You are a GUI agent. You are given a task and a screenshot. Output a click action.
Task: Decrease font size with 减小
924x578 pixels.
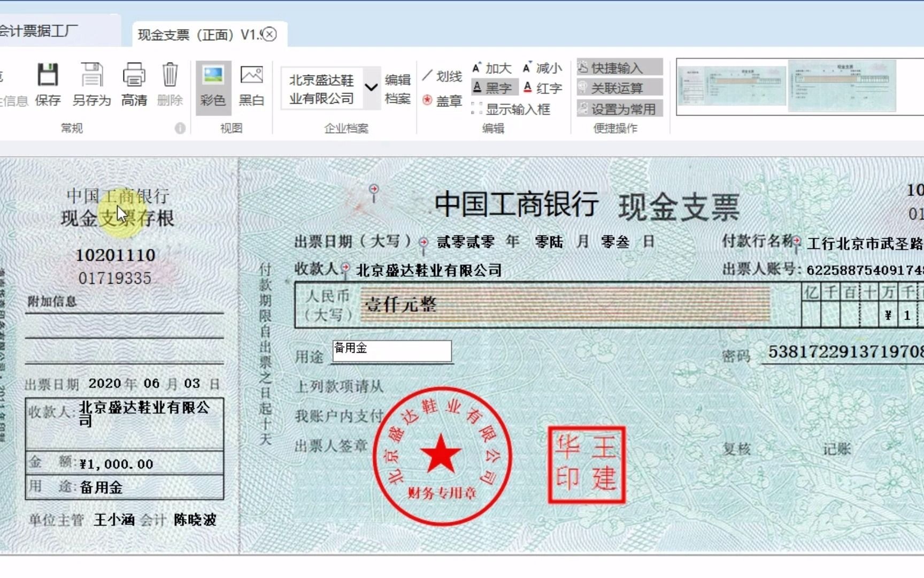(x=542, y=68)
